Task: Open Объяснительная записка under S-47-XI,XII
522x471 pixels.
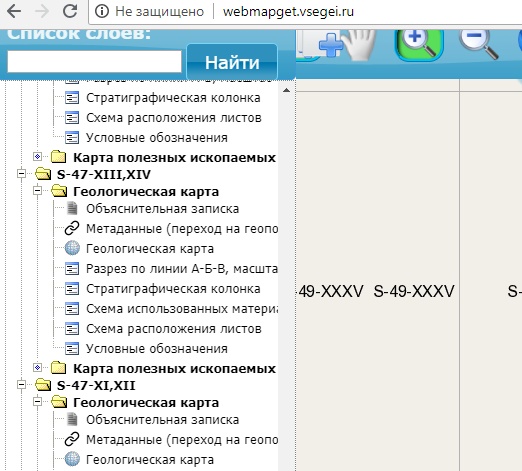Action: click(x=162, y=420)
